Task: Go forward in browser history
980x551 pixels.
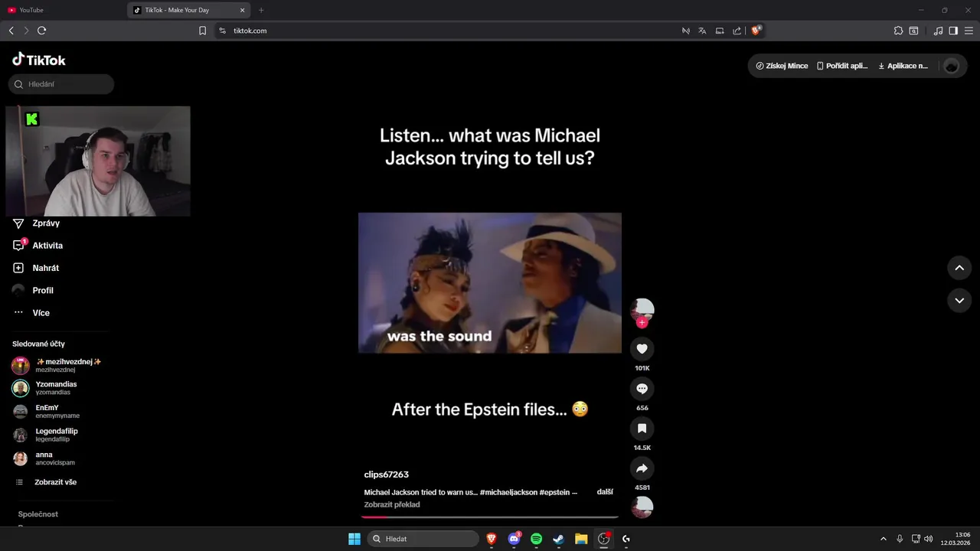Action: coord(26,31)
